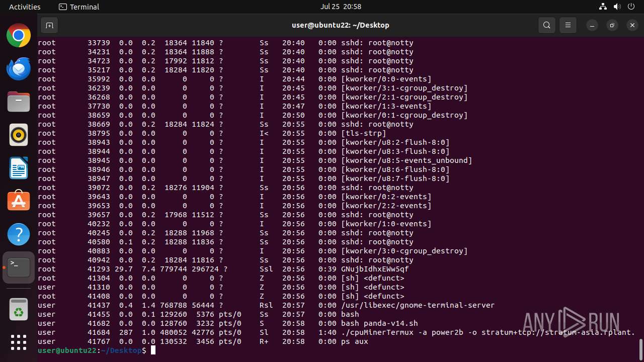Image resolution: width=644 pixels, height=362 pixels.
Task: Click the volume icon in top bar
Action: pos(617,7)
